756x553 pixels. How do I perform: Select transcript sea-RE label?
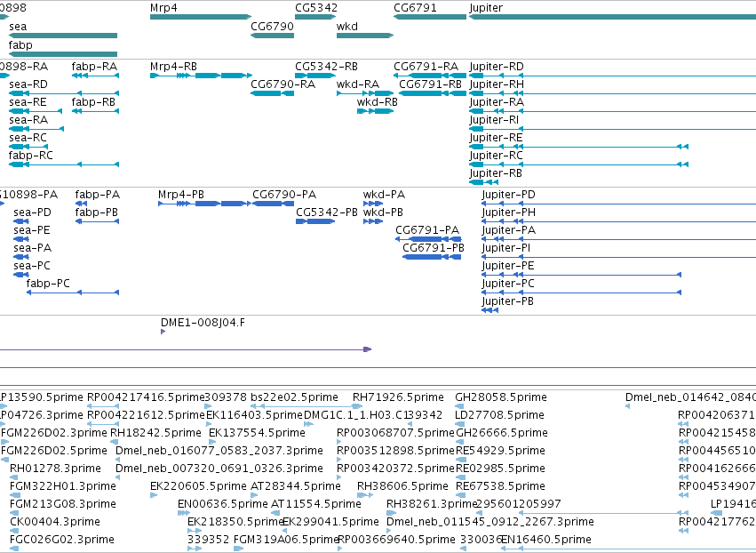click(28, 102)
